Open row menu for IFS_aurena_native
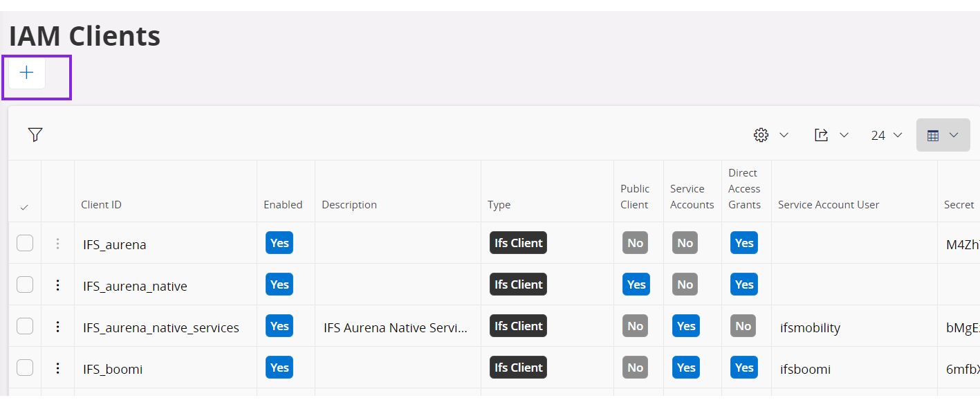 click(58, 285)
